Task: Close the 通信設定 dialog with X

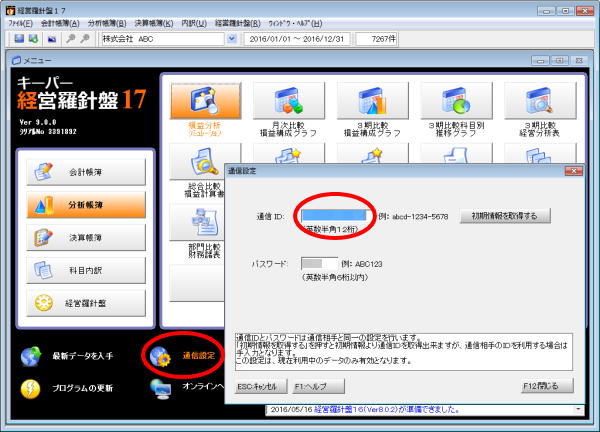Action: coord(574,171)
